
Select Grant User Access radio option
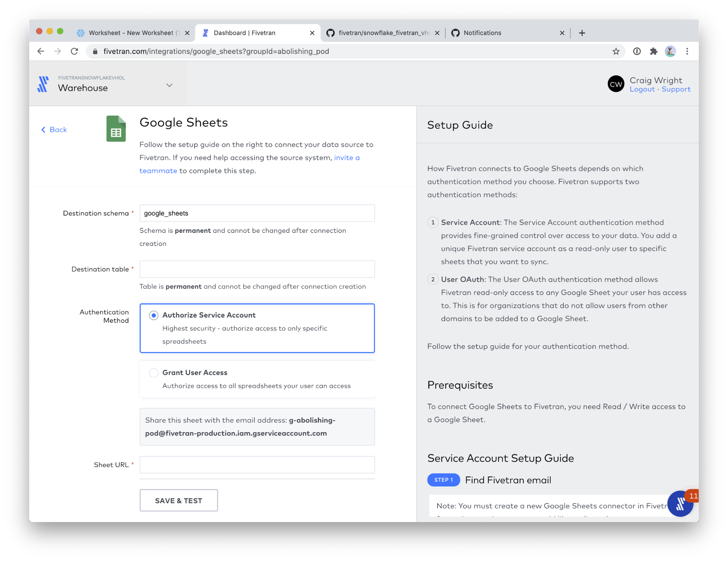click(x=154, y=373)
